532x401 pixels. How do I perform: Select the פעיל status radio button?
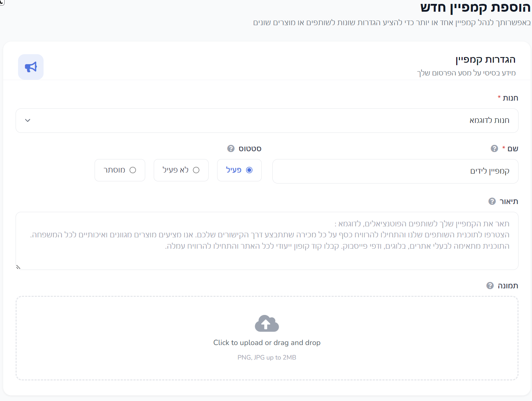click(x=249, y=170)
